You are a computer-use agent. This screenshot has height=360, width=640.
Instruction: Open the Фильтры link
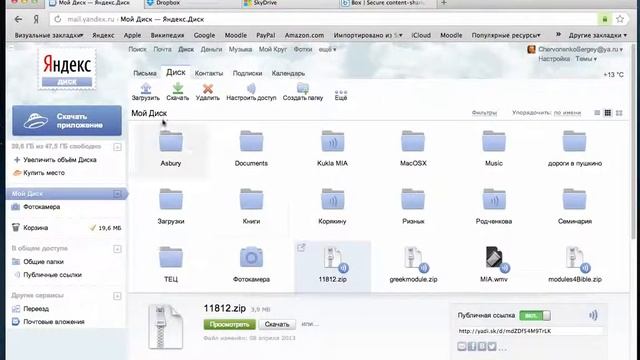pos(484,113)
